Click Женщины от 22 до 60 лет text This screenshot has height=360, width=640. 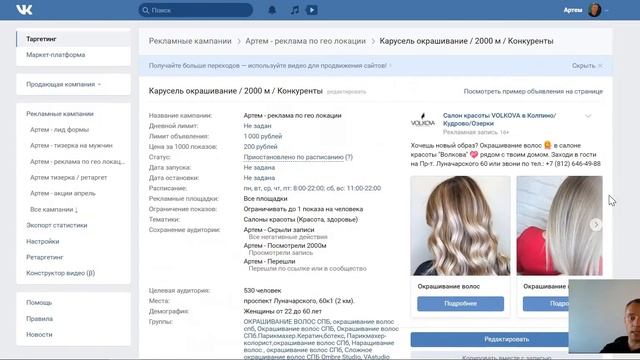coord(282,311)
